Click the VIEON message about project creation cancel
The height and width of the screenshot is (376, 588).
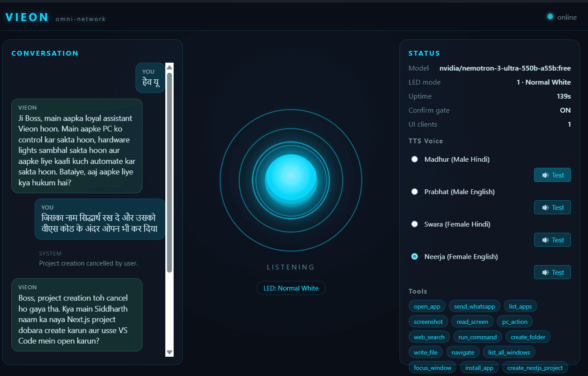coord(77,315)
